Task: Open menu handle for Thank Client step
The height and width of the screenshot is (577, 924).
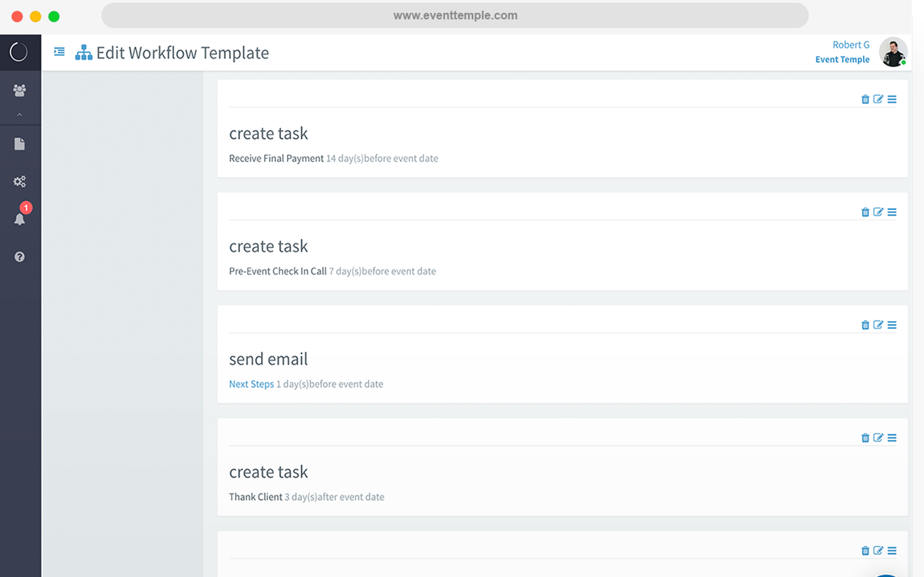Action: pos(892,438)
